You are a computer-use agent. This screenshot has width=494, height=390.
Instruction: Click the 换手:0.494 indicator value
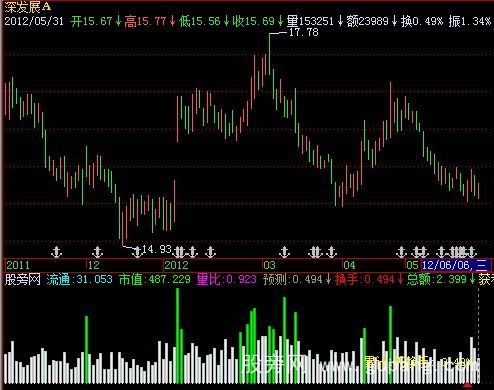(x=365, y=279)
